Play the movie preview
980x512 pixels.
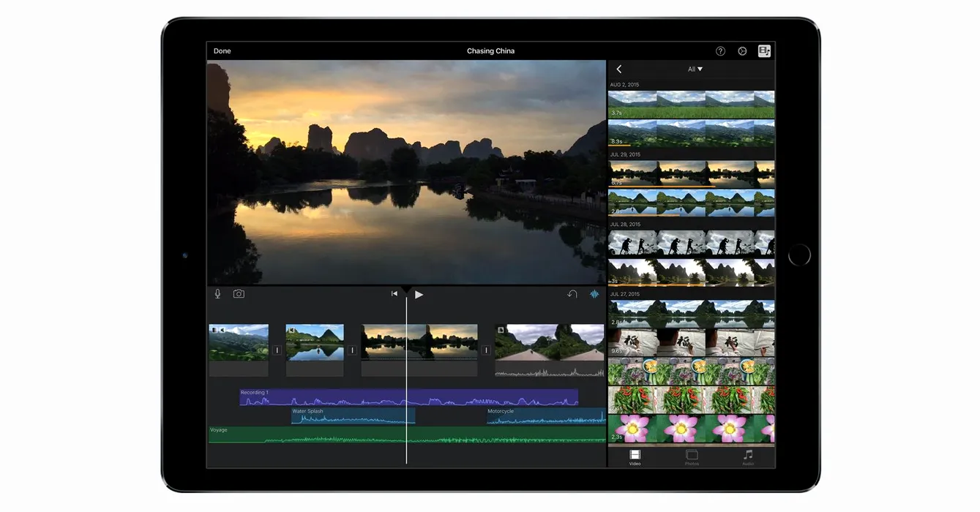coord(419,294)
